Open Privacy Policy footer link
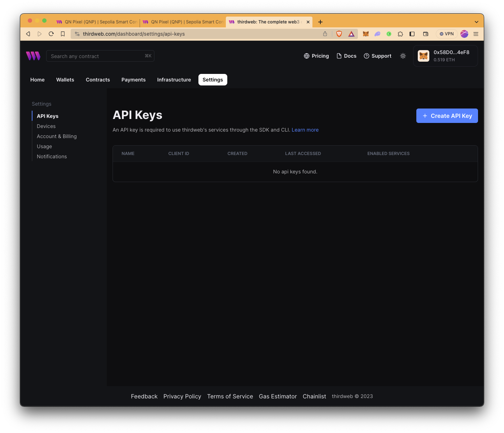 point(182,396)
